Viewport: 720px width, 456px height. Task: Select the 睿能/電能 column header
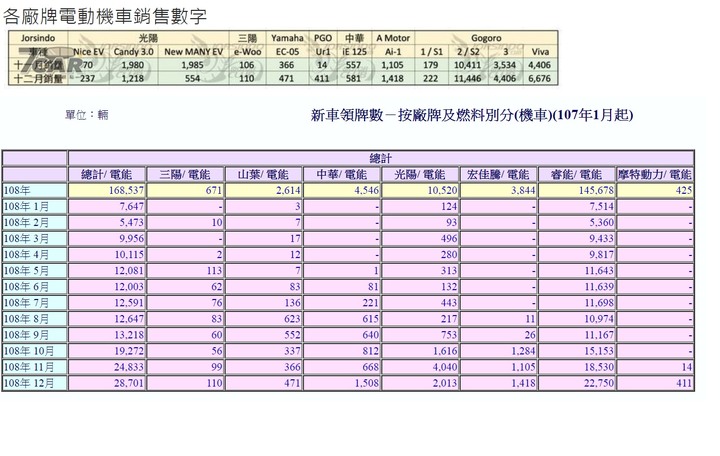click(x=577, y=175)
